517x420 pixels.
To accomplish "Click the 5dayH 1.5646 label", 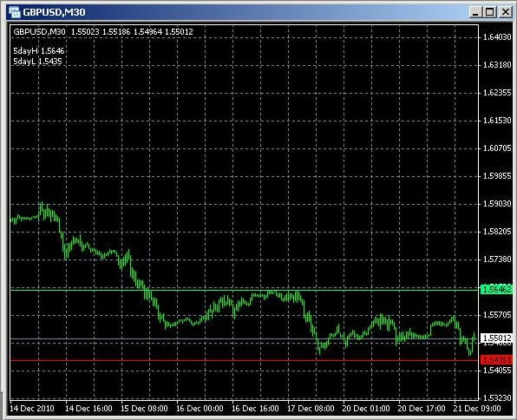I will [x=39, y=51].
